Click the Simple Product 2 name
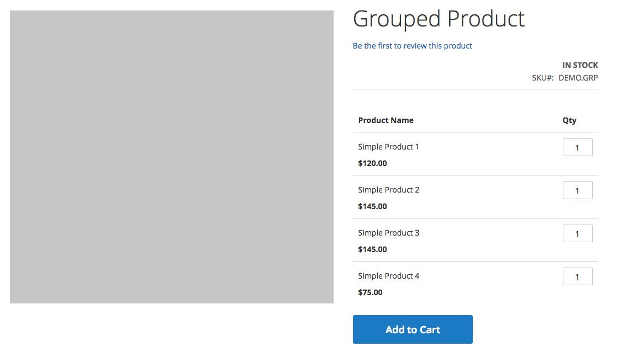644x352 pixels. (388, 190)
